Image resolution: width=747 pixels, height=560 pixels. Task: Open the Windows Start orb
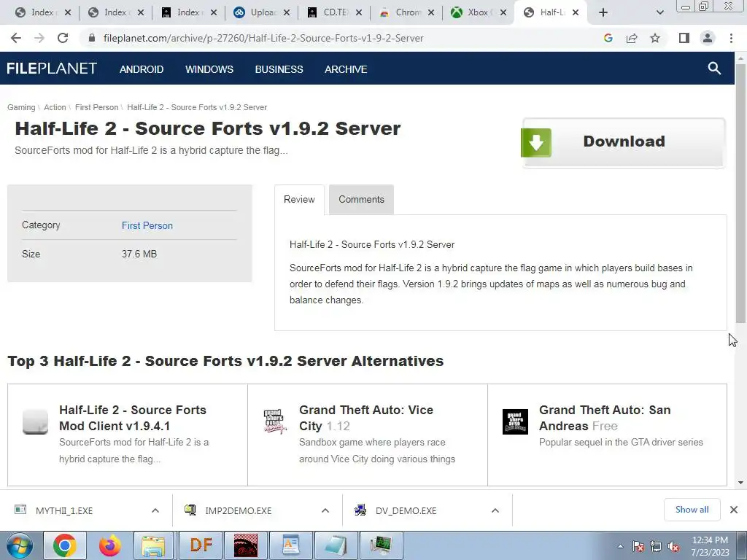pos(20,545)
